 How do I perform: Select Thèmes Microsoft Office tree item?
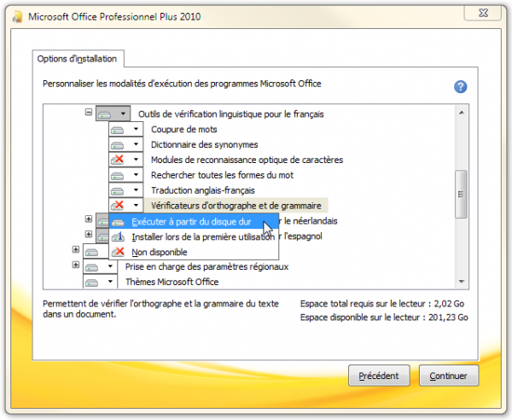(x=172, y=282)
